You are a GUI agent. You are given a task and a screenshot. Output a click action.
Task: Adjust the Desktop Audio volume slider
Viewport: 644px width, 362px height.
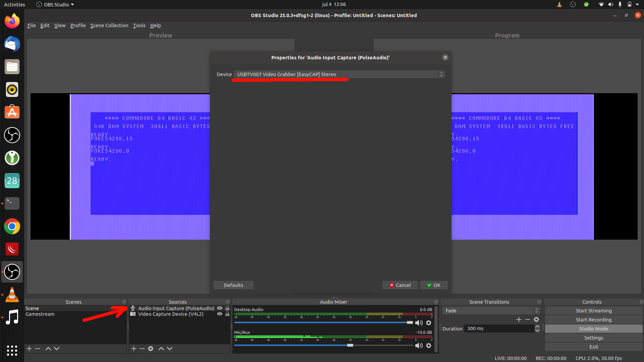410,322
